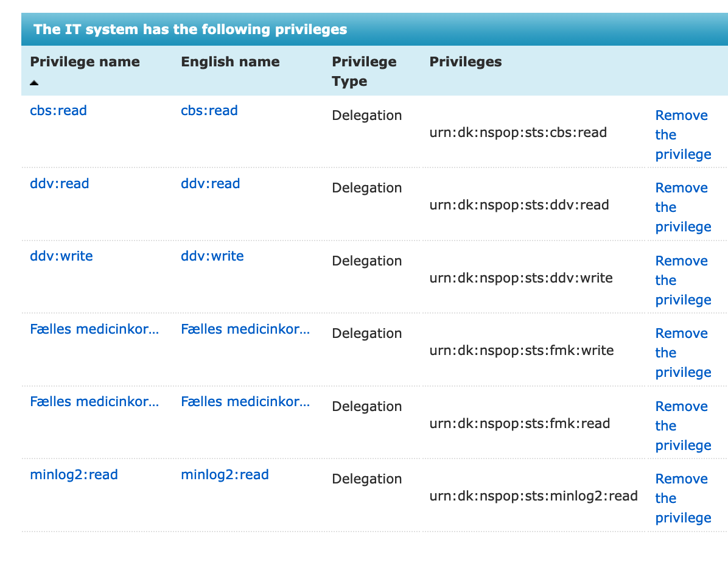Remove the ddv:write privilege
Viewport: 728px width, 576px height.
(682, 280)
